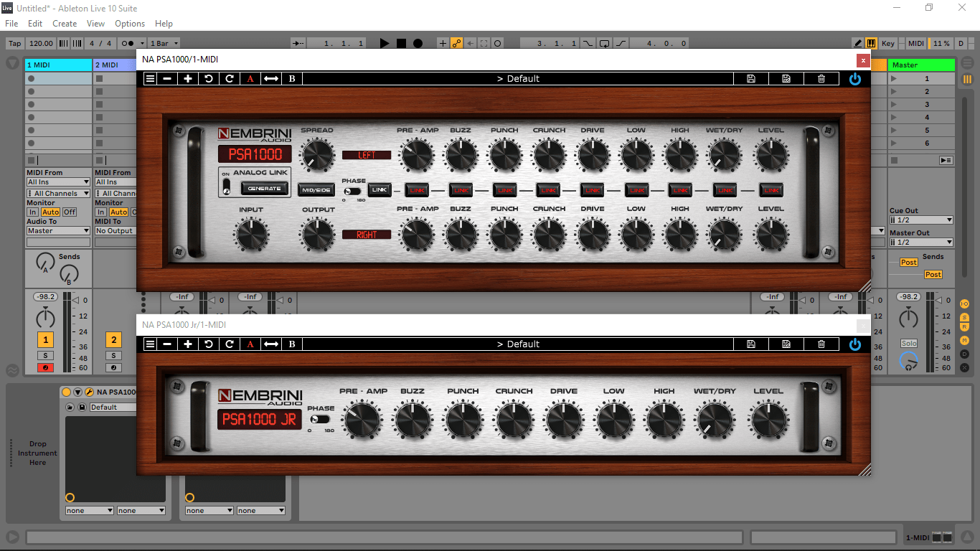Image resolution: width=980 pixels, height=551 pixels.
Task: Toggle the Analog Link ON switch
Action: (226, 188)
